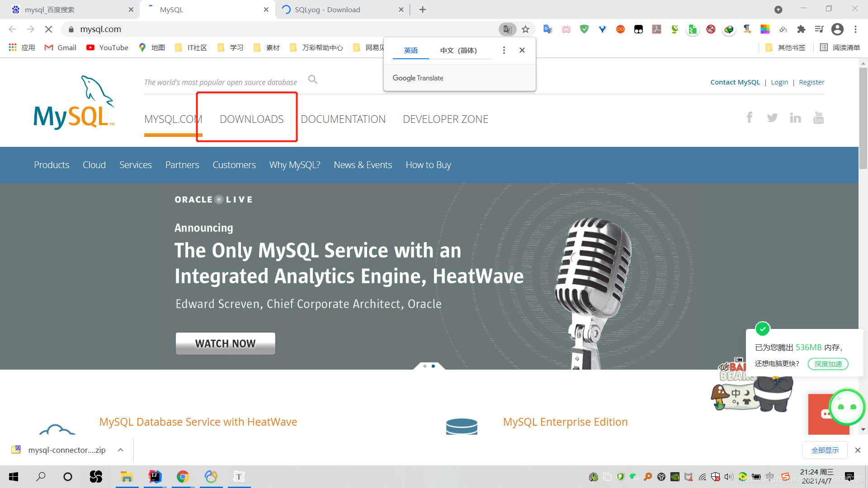Open the Cloud menu item
The image size is (868, 488).
(94, 165)
